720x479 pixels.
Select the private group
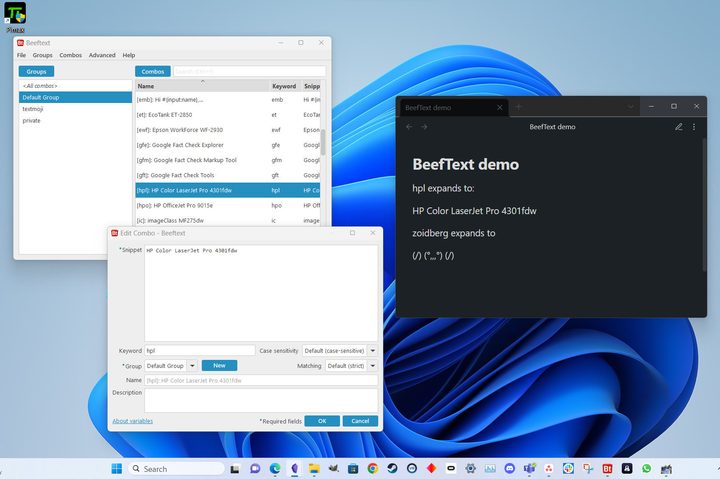point(75,120)
